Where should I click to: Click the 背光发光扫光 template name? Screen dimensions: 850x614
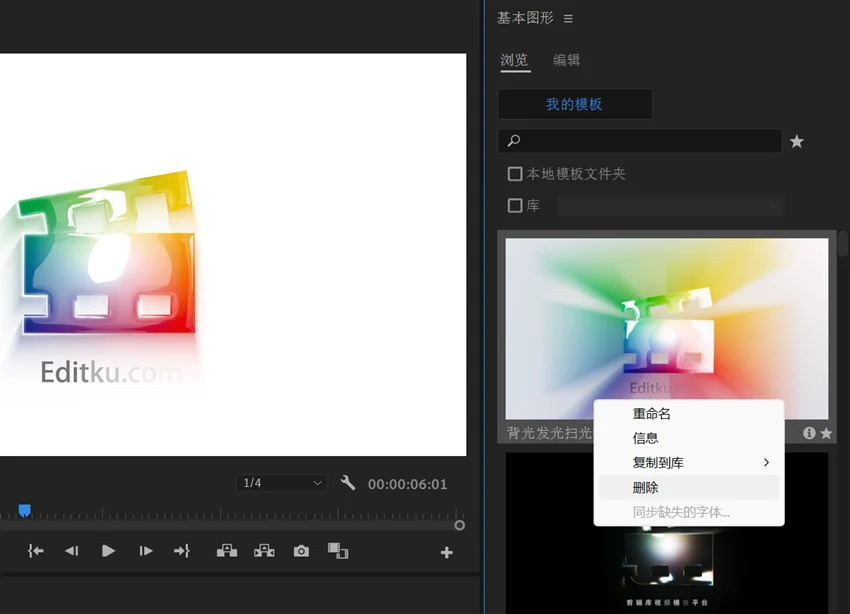tap(550, 433)
